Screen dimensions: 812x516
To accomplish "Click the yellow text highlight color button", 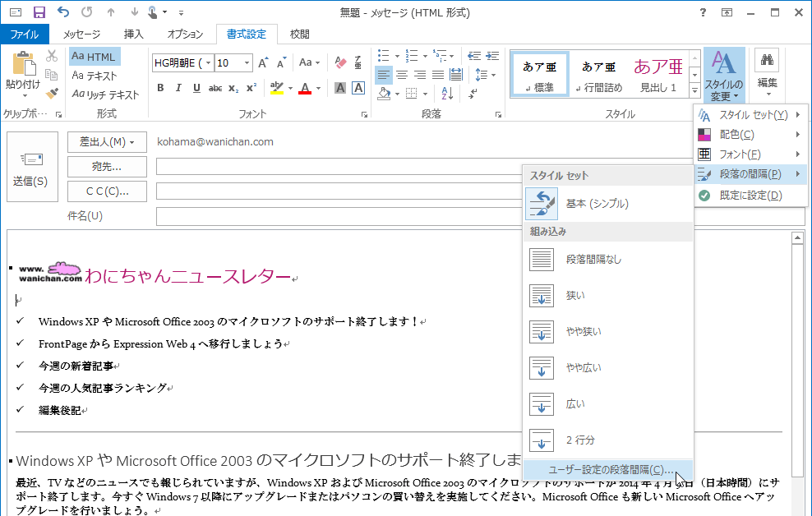I will click(x=277, y=89).
